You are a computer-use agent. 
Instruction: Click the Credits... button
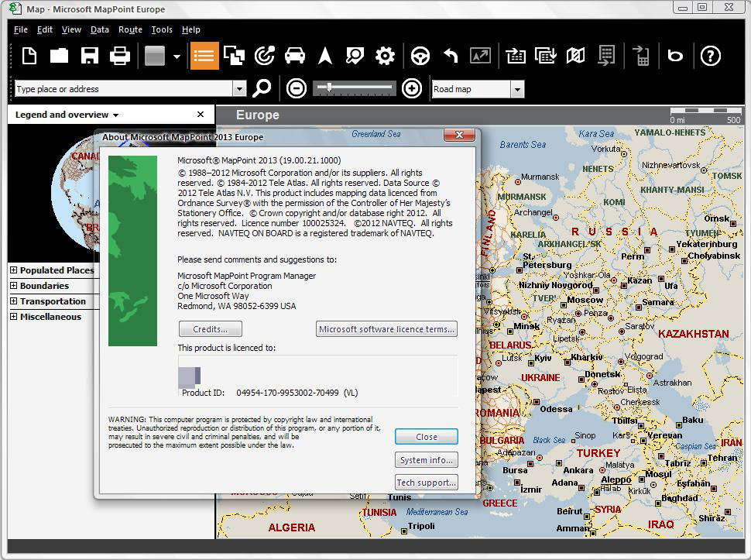click(x=211, y=329)
